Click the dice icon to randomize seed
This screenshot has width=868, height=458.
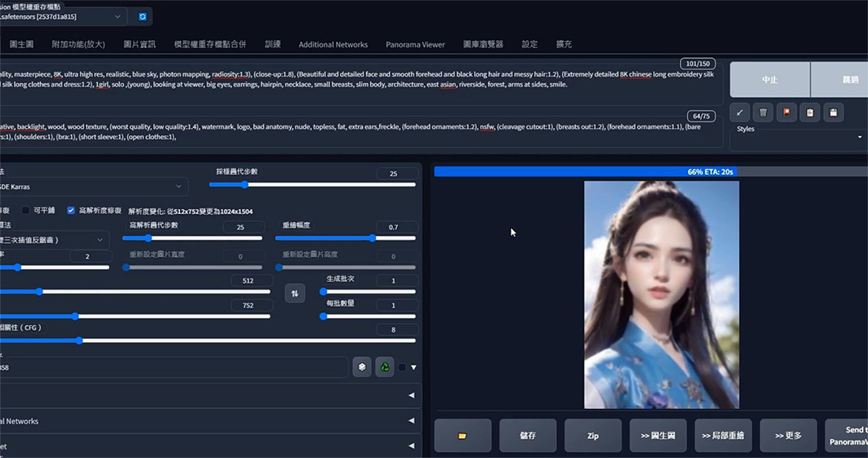point(361,367)
